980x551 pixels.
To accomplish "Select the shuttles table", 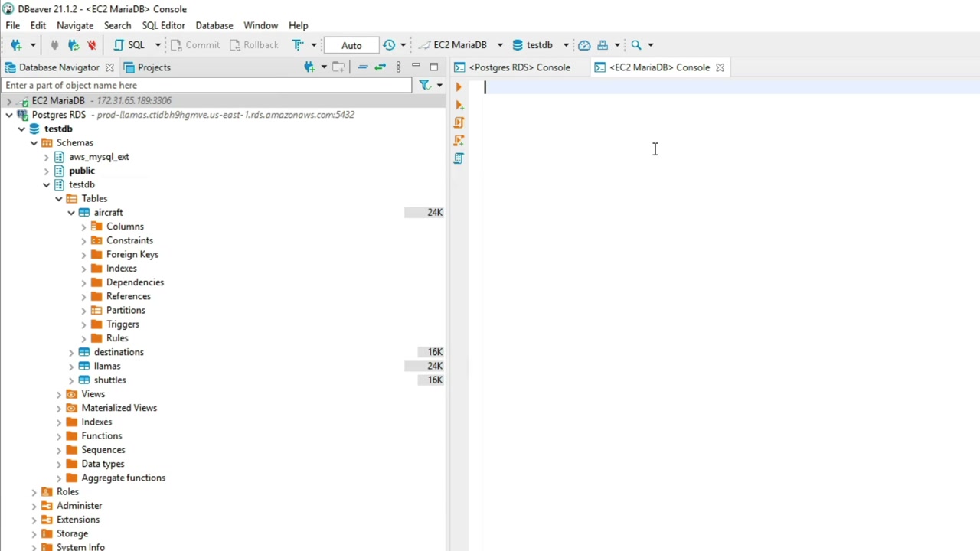I will 109,380.
